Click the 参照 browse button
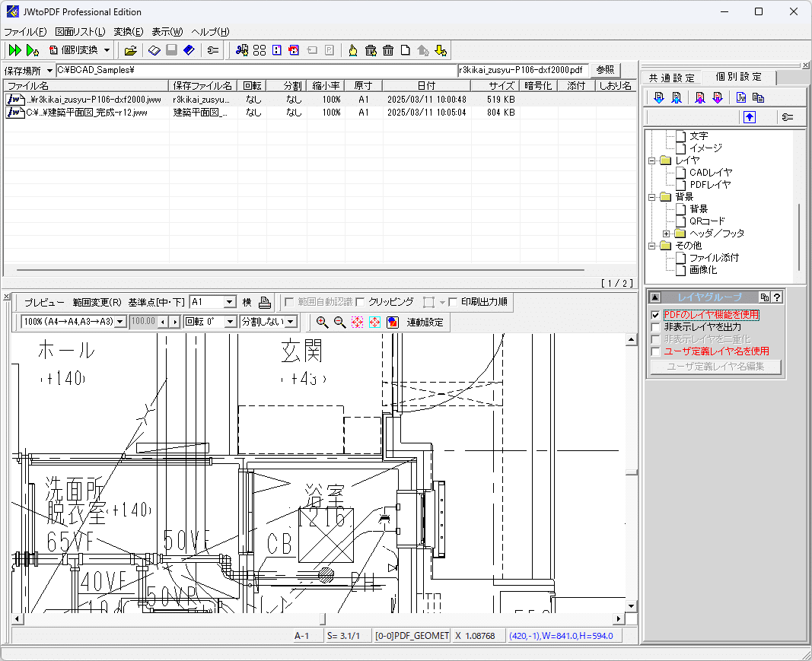Image resolution: width=812 pixels, height=661 pixels. coord(605,70)
